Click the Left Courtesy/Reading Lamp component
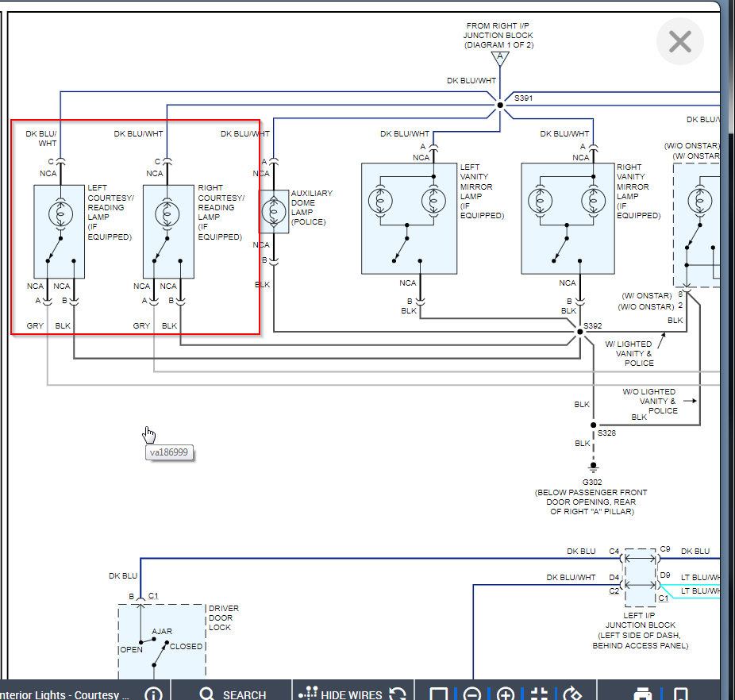 pyautogui.click(x=59, y=231)
